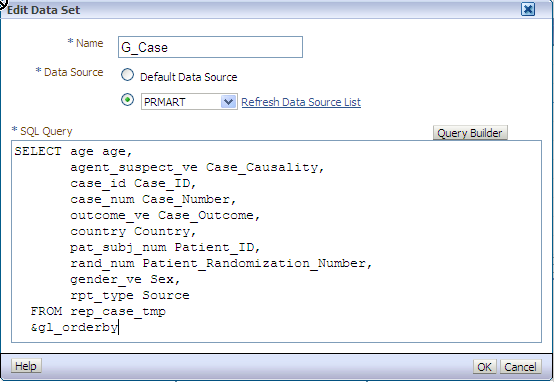The image size is (555, 382).
Task: Close the Edit Data Set dialog
Action: [x=527, y=9]
